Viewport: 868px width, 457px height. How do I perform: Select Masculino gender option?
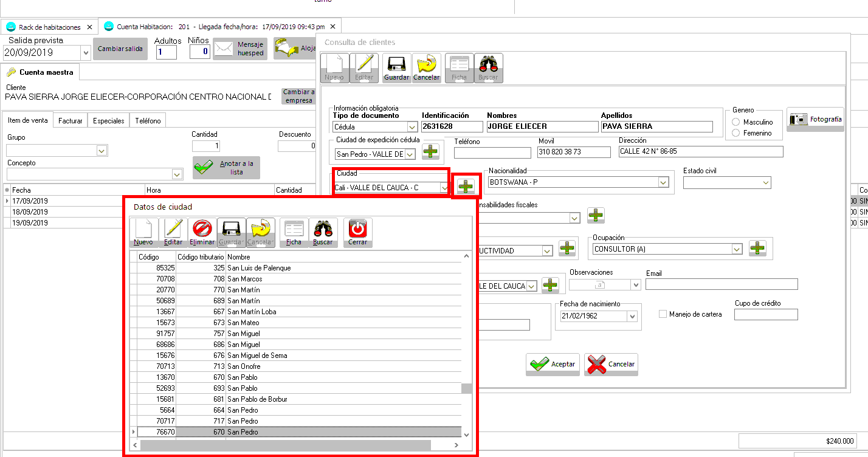[737, 122]
